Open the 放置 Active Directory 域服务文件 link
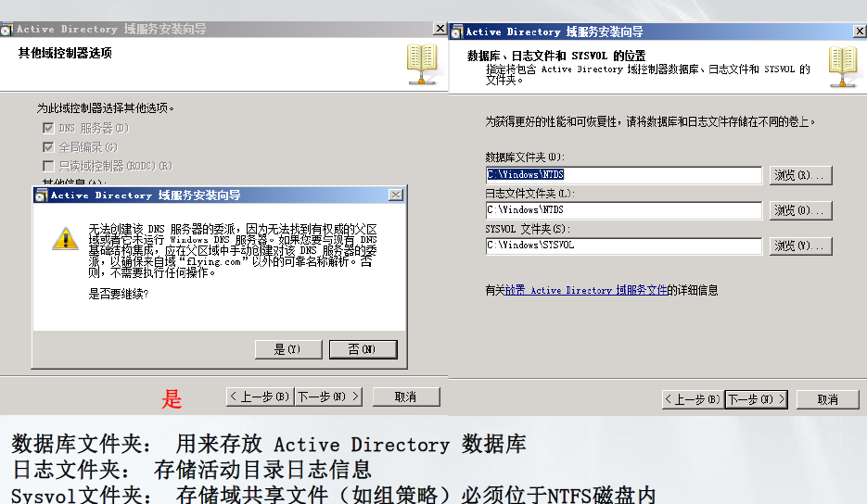867x504 pixels. 586,290
